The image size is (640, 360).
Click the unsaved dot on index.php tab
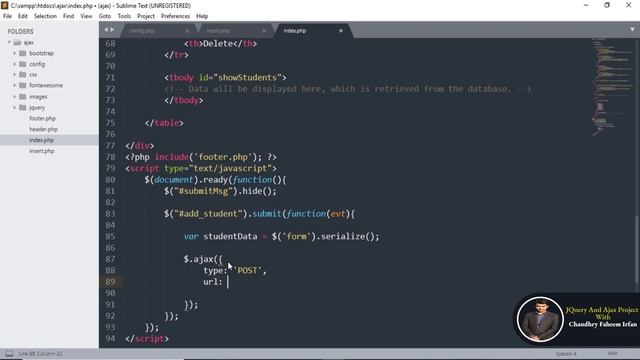pos(341,31)
